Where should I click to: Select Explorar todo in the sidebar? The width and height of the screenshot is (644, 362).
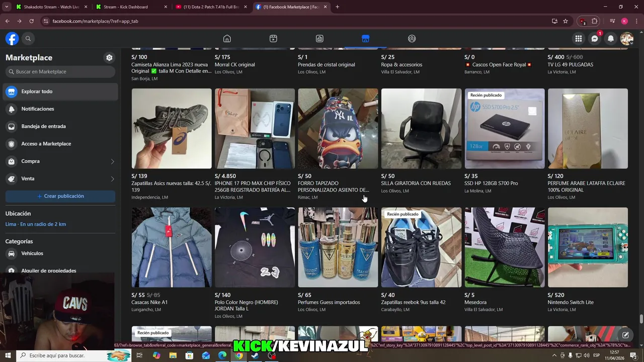[61, 92]
